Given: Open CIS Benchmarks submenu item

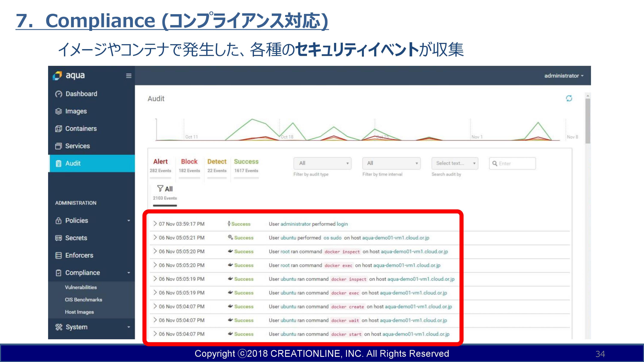Looking at the screenshot, I should point(84,300).
